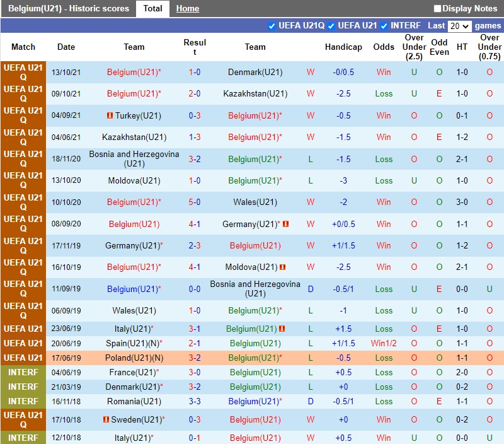This screenshot has width=504, height=444.
Task: Enable the Display Notes checkbox
Action: click(438, 9)
